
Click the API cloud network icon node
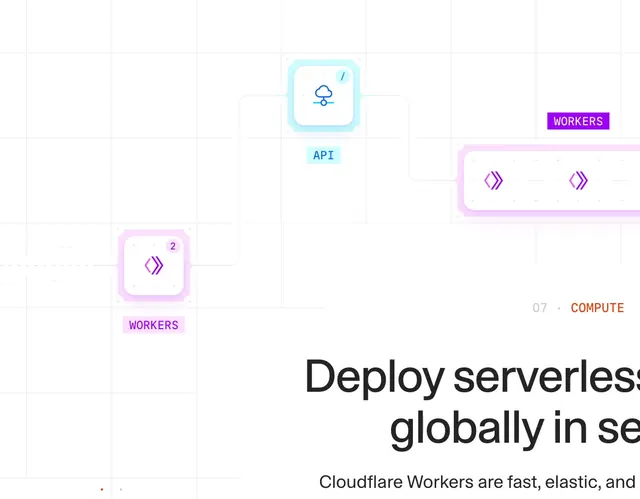pyautogui.click(x=324, y=96)
